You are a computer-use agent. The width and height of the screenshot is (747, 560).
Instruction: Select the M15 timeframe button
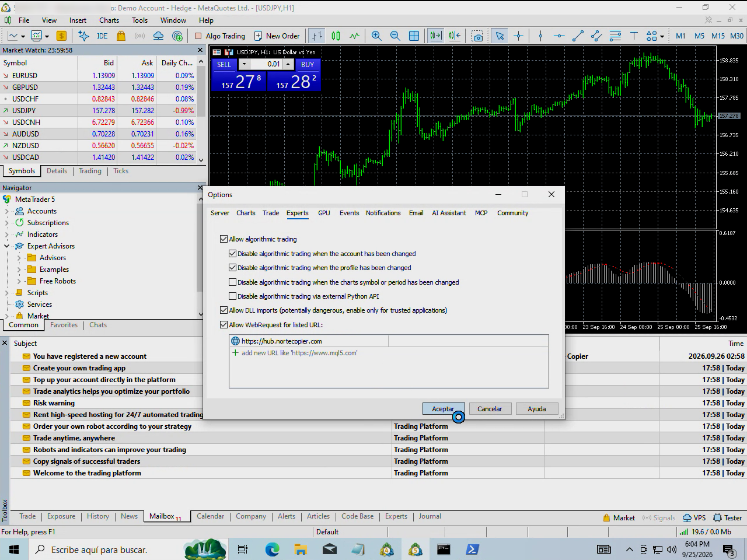718,36
